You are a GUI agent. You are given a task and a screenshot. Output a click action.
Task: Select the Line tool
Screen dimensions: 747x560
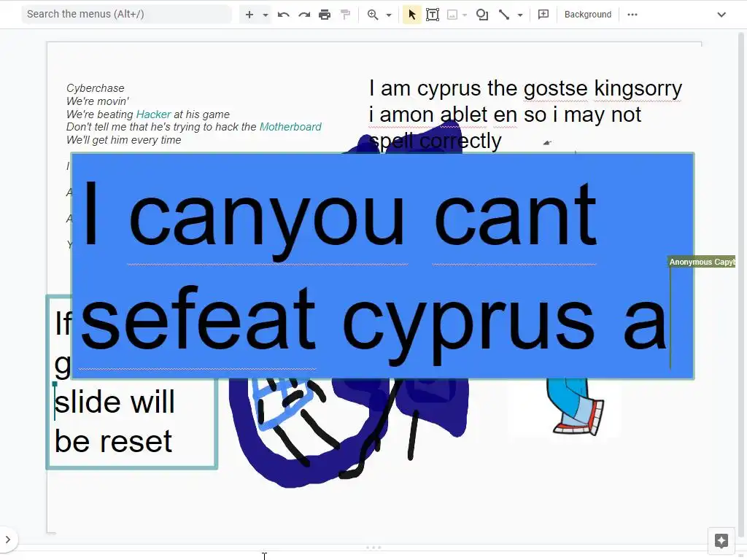pyautogui.click(x=504, y=15)
